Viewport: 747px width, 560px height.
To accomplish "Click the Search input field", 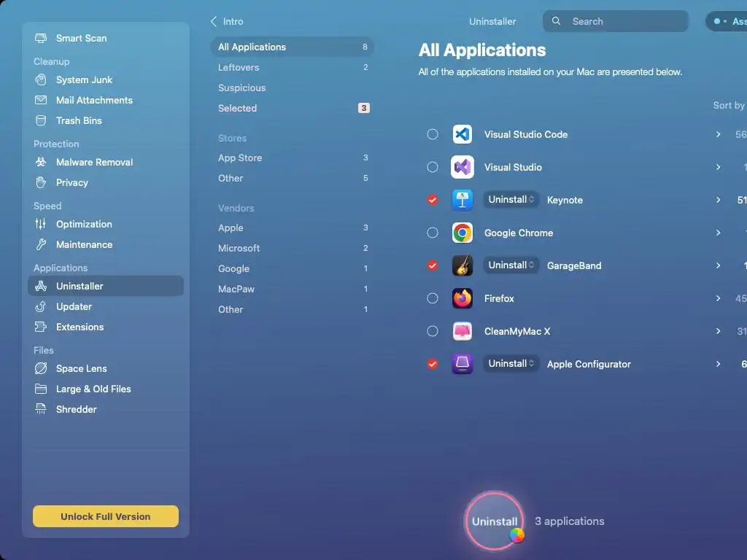I will pyautogui.click(x=616, y=21).
